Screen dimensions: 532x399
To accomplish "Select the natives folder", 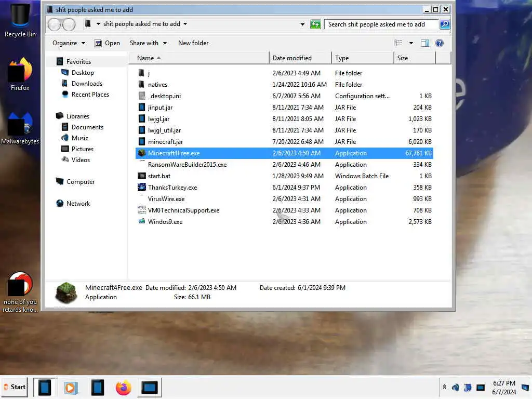I will (x=284, y=85).
